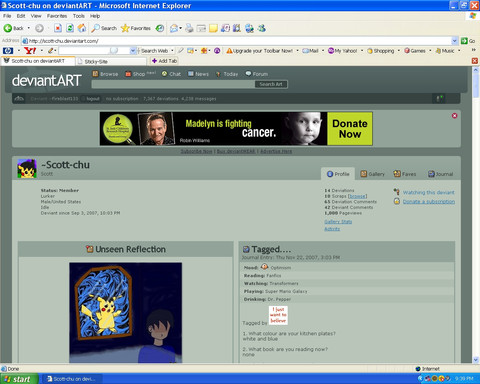Click the Yahoo! Y! toolbar logo
Image resolution: width=480 pixels, height=384 pixels.
coord(30,51)
